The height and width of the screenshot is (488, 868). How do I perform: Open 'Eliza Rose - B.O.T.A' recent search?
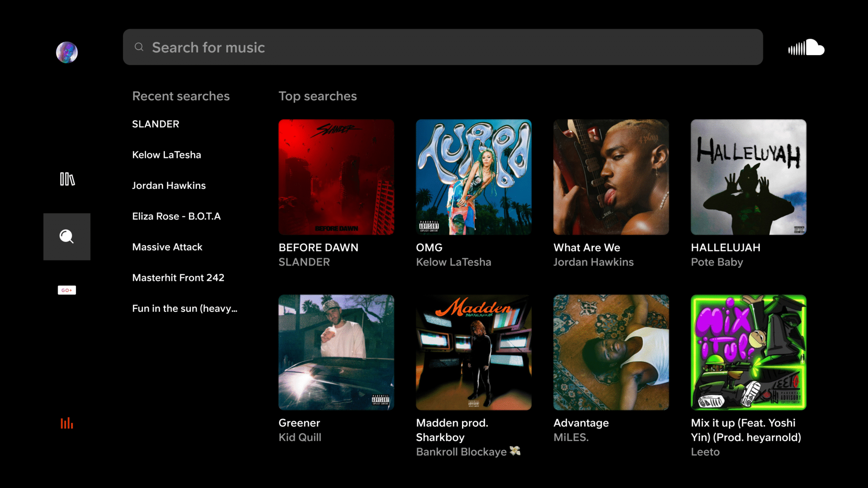[176, 216]
